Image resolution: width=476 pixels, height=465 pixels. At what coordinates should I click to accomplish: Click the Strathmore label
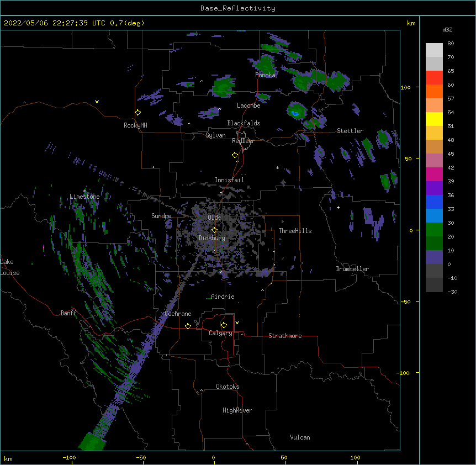(x=285, y=336)
